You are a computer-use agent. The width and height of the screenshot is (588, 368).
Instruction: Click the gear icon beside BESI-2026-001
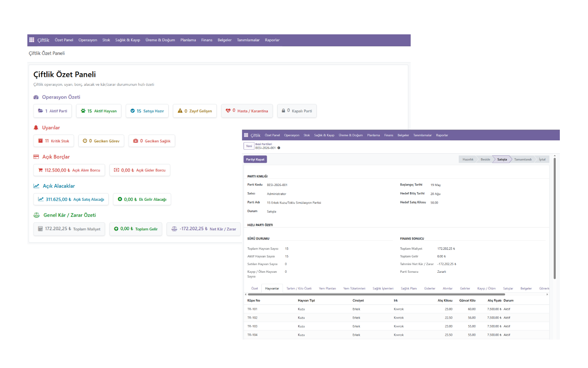279,148
